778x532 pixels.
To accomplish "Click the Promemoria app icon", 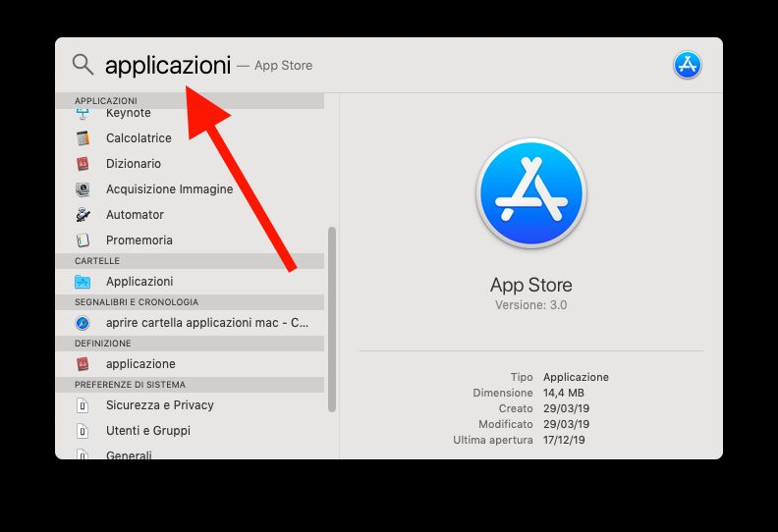I will pyautogui.click(x=83, y=239).
